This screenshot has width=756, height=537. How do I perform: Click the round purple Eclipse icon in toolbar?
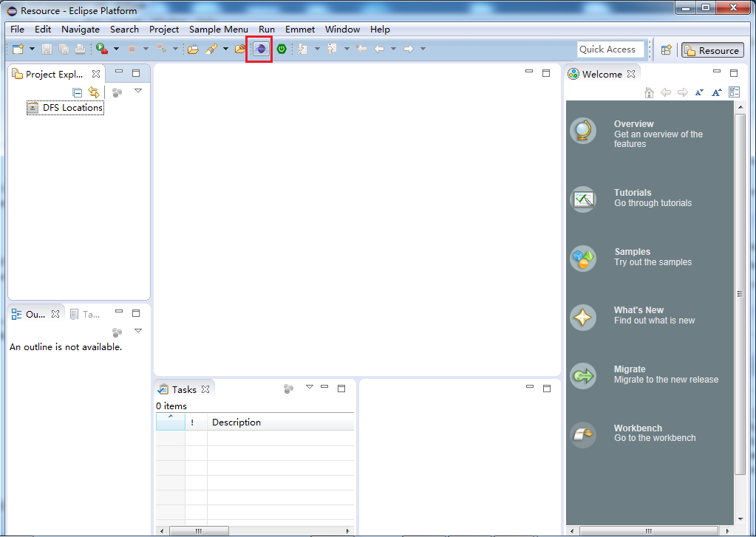tap(261, 49)
